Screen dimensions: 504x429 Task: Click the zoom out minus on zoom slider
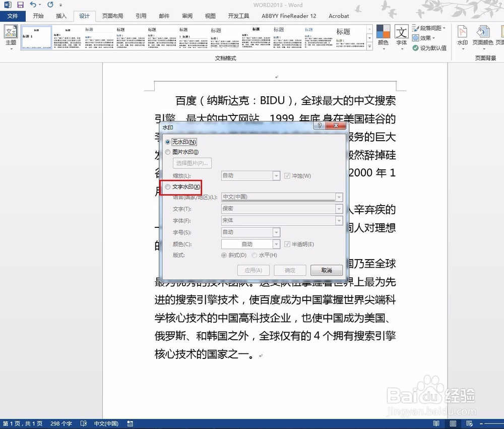[481, 423]
